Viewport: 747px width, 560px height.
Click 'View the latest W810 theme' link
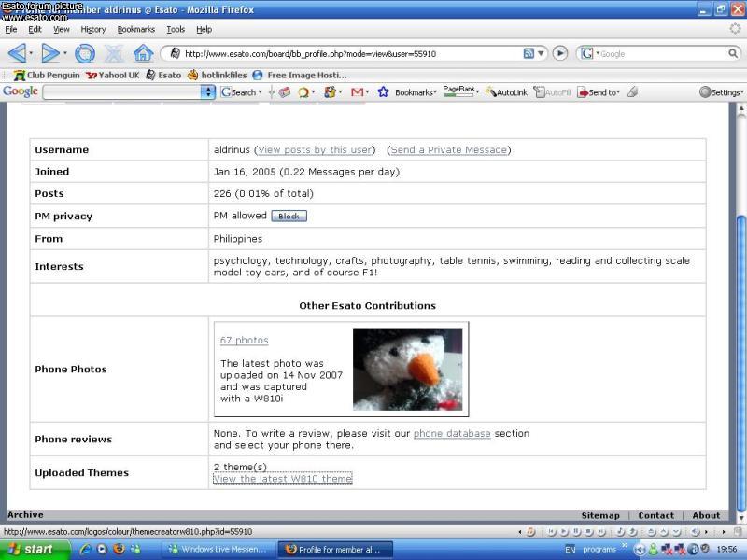(283, 479)
